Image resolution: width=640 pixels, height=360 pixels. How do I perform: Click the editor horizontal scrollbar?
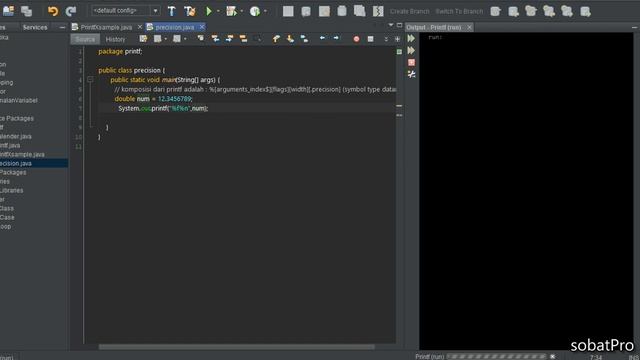236,347
